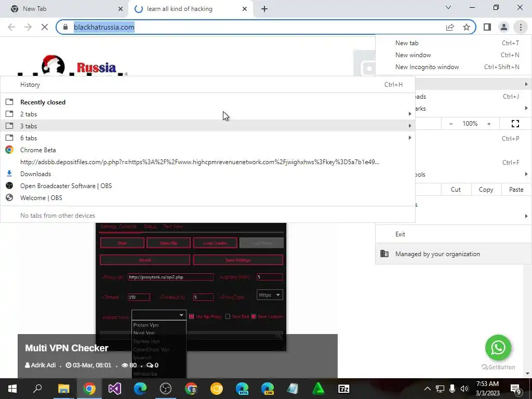Open File Explorer from taskbar

coord(63,389)
